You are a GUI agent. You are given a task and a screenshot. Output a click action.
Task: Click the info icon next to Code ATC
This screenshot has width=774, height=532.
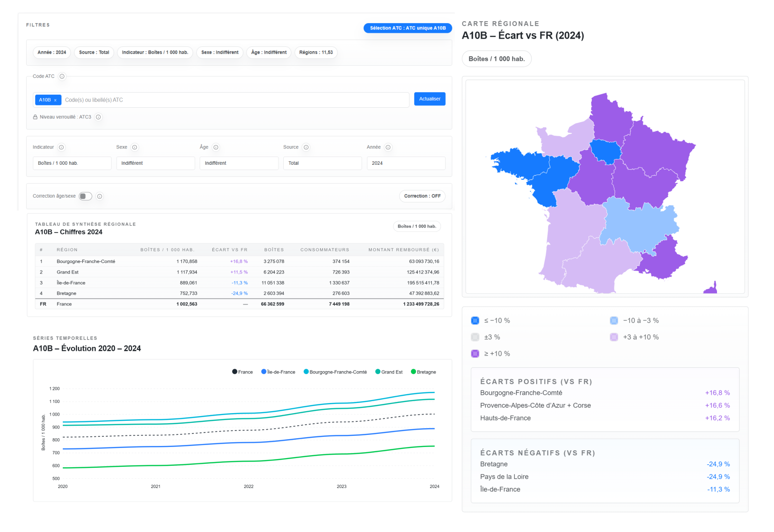click(x=62, y=76)
